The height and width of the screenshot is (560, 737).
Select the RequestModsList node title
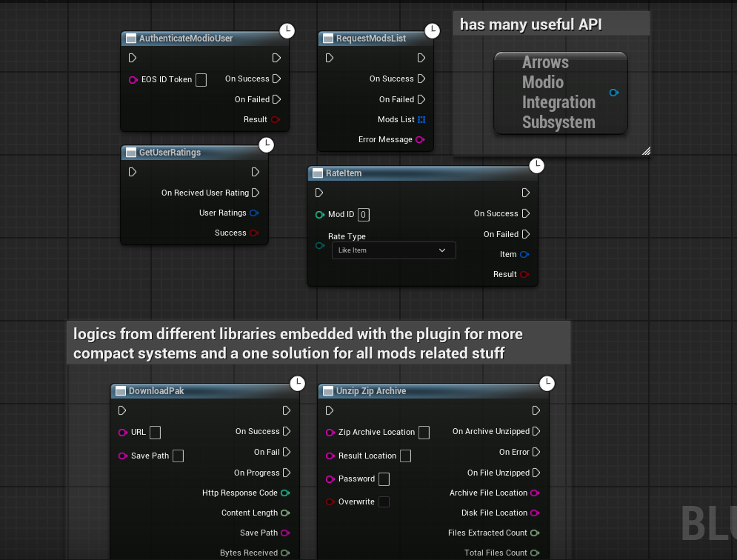tap(371, 39)
